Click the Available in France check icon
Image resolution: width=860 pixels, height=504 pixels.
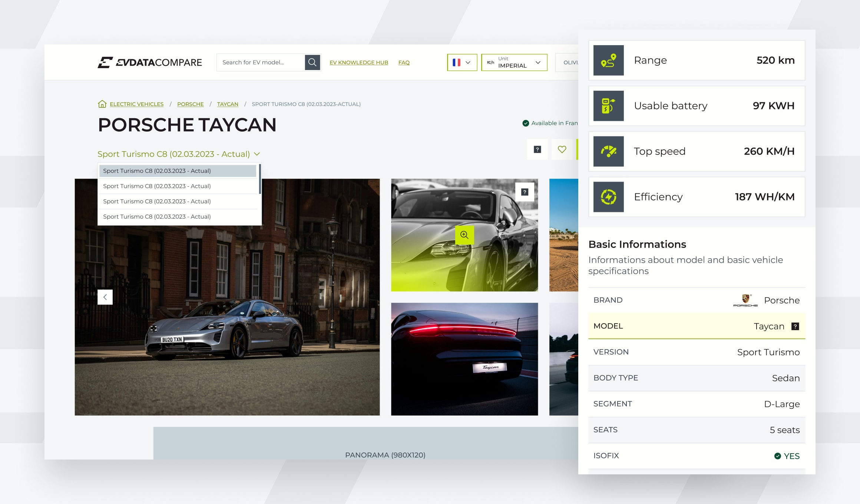(526, 123)
